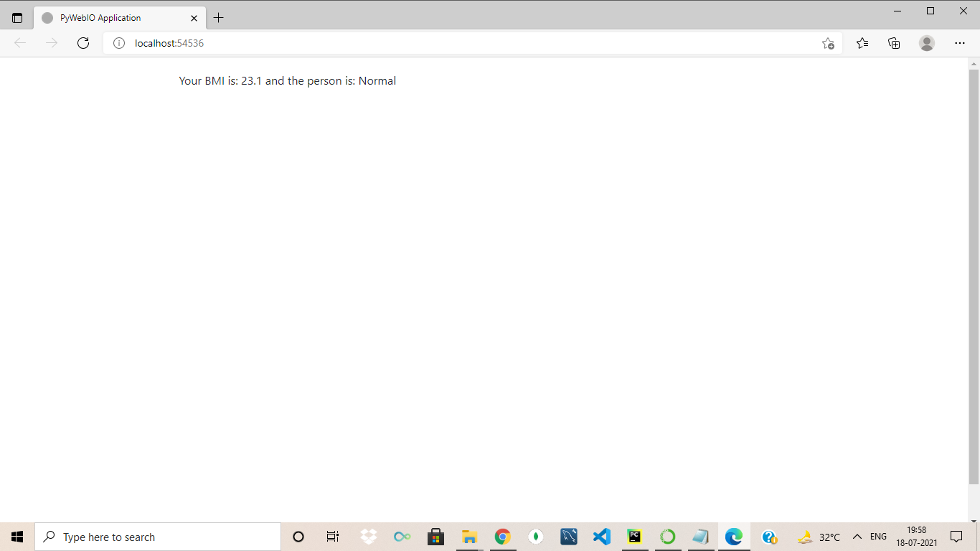980x551 pixels.
Task: Click the BMI result text line
Action: pos(288,81)
